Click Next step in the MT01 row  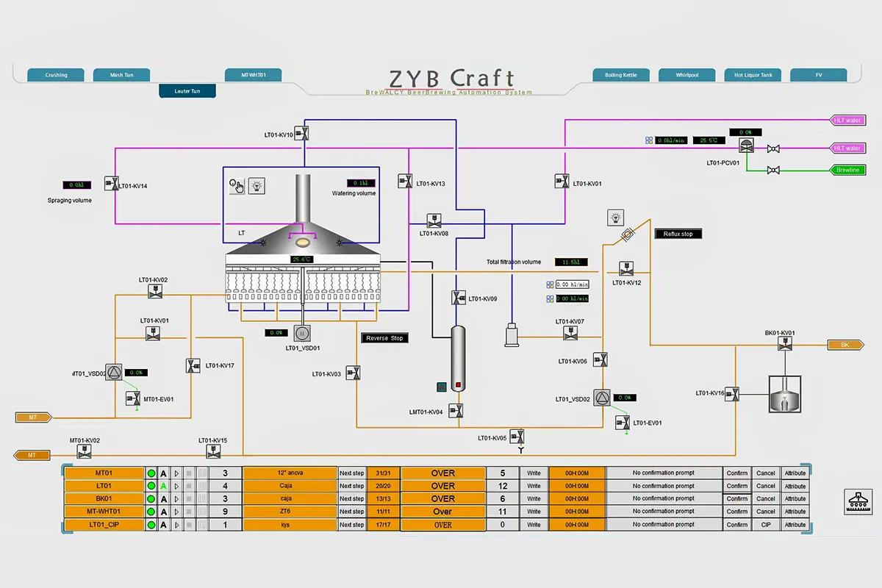(x=351, y=473)
